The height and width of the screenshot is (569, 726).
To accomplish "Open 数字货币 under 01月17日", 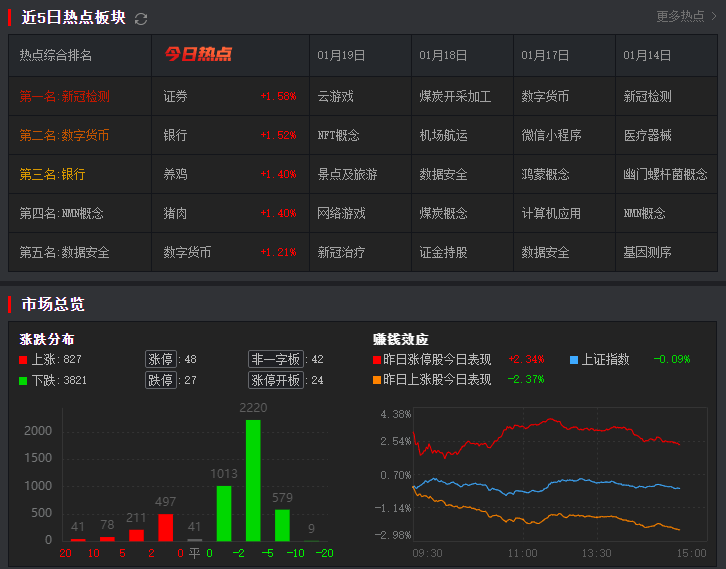I will [x=545, y=96].
